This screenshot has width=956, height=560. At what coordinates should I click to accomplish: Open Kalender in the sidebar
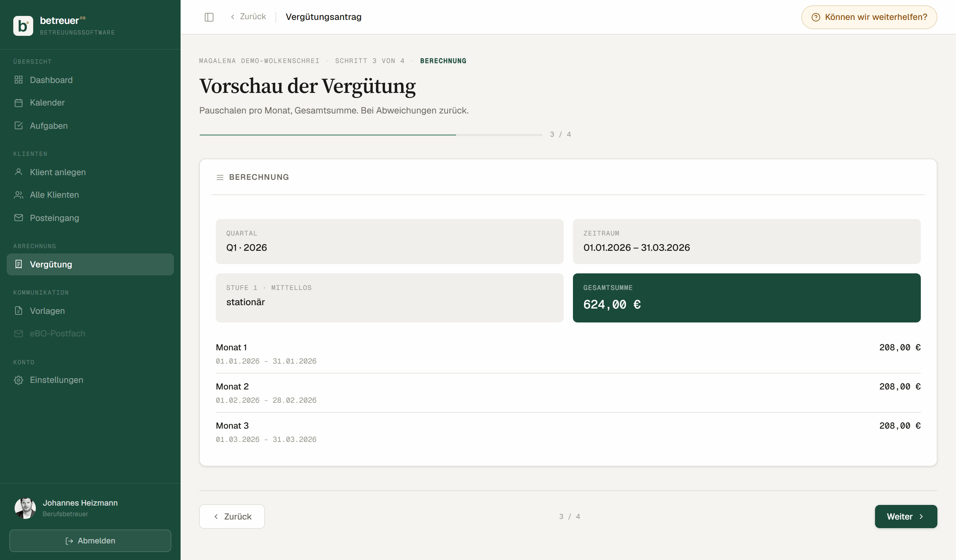90,103
